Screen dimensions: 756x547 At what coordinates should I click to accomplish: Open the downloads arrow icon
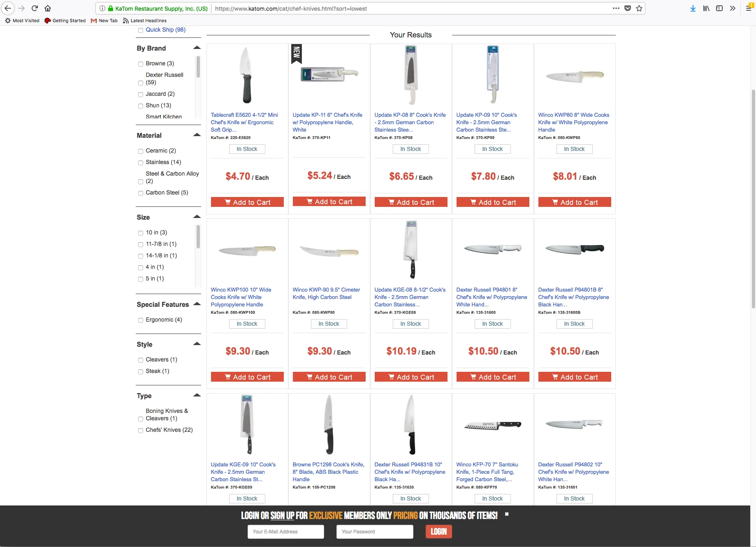693,8
